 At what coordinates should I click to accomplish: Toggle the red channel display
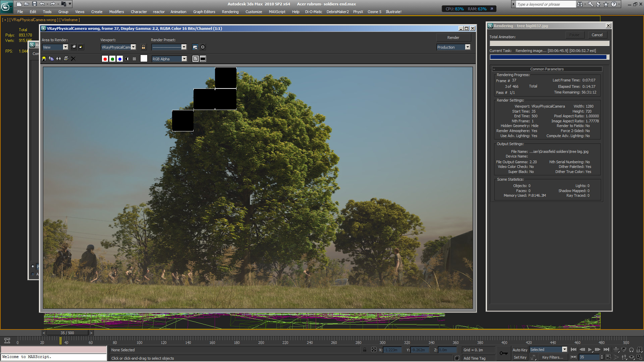click(105, 59)
